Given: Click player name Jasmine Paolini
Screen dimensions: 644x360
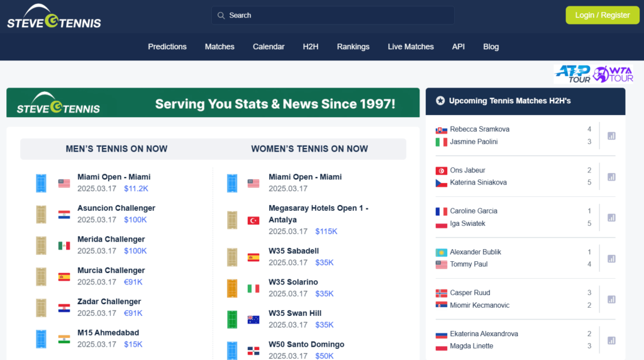Looking at the screenshot, I should tap(474, 142).
